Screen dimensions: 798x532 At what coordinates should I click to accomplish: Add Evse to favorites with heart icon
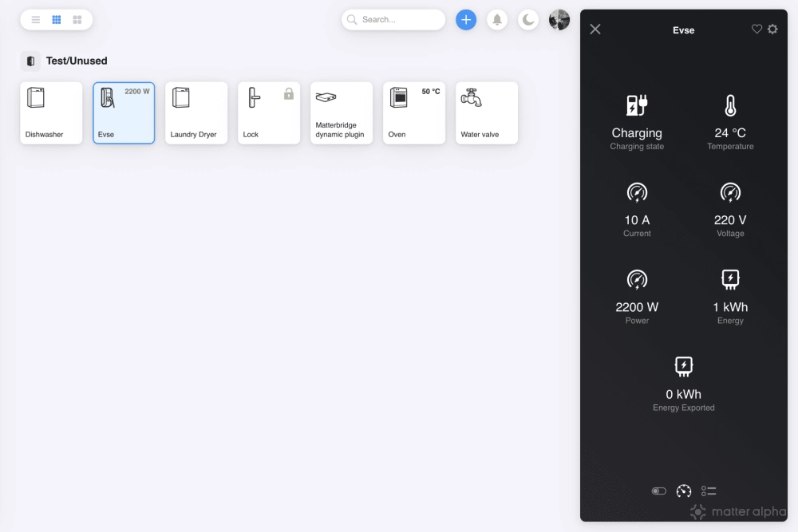pos(757,30)
